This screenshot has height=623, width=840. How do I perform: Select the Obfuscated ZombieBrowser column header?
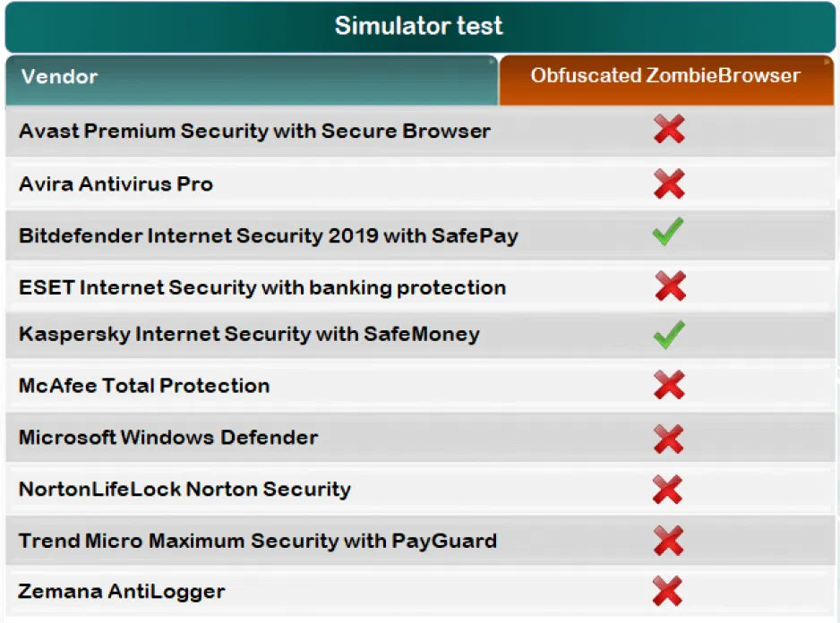pyautogui.click(x=665, y=76)
